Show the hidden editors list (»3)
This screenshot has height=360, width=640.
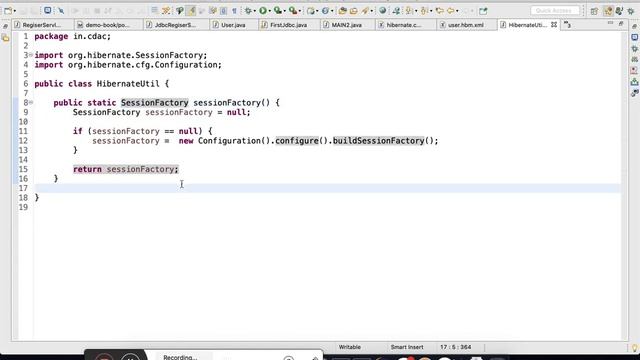[567, 25]
